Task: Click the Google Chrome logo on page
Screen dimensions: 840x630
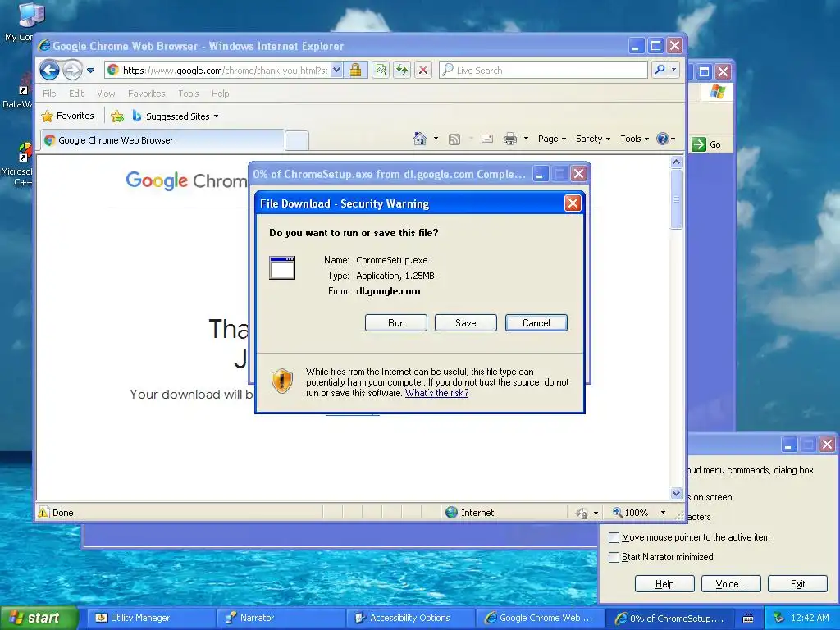Action: tap(186, 180)
